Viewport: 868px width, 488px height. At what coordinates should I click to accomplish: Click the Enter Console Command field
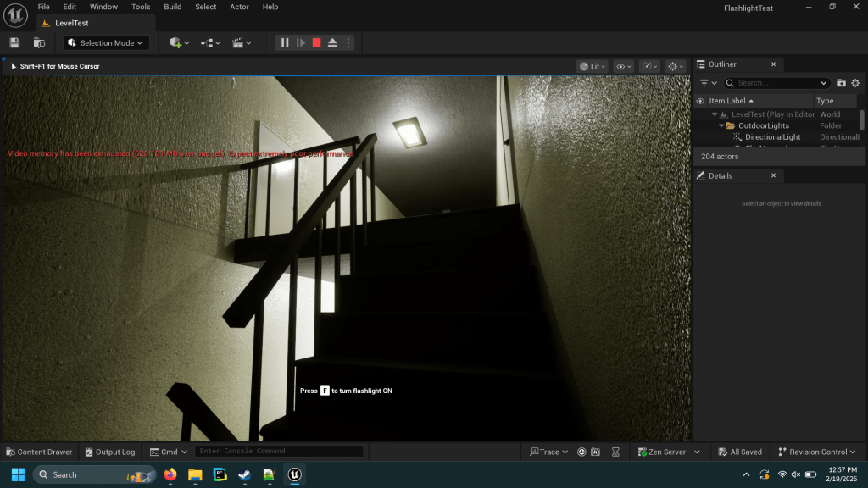click(x=279, y=452)
